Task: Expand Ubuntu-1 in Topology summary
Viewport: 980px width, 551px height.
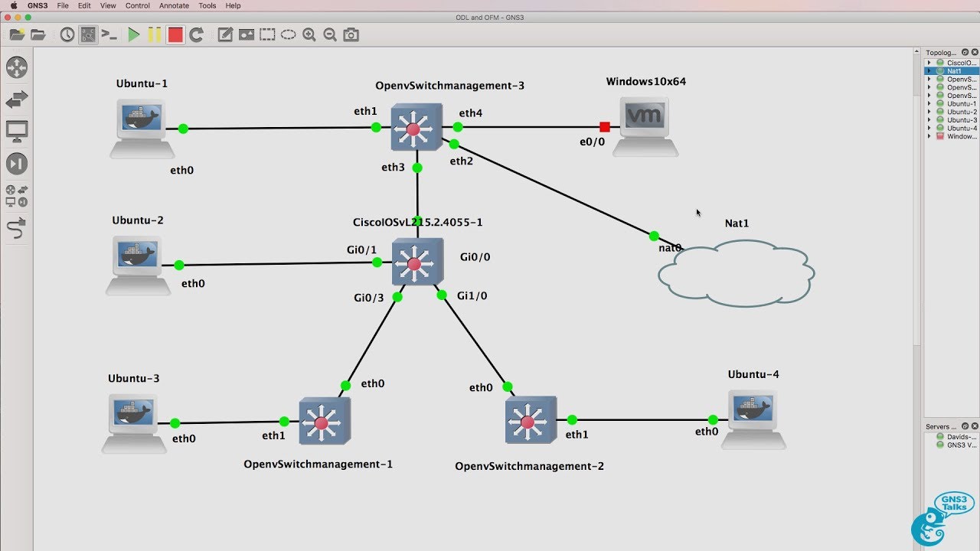Action: [x=929, y=103]
